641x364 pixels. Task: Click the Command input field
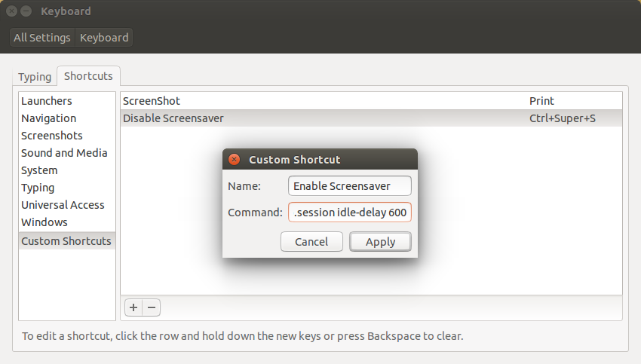(349, 213)
